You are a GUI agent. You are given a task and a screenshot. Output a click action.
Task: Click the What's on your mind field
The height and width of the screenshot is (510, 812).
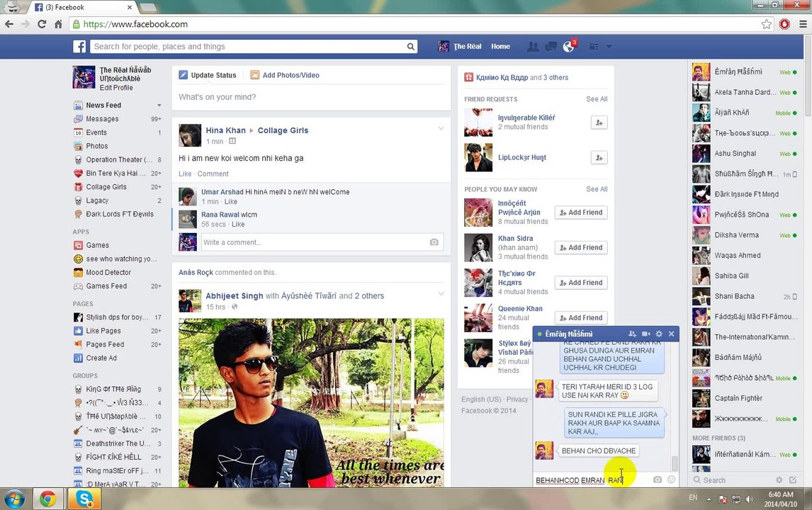tap(311, 97)
